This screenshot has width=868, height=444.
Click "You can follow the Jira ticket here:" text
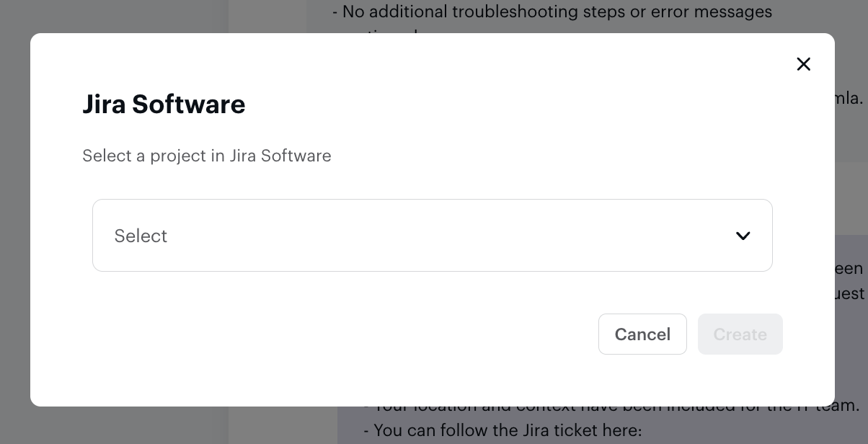coord(502,430)
